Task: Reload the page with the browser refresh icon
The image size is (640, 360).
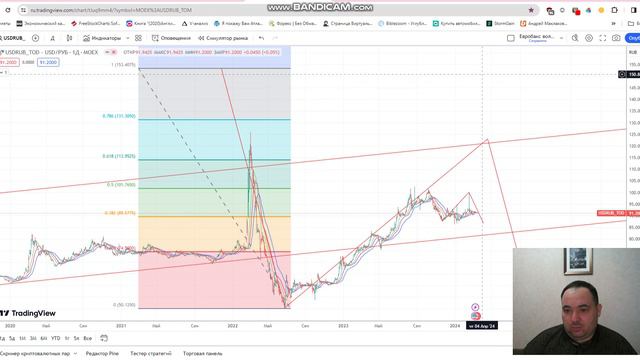Action: (8, 10)
